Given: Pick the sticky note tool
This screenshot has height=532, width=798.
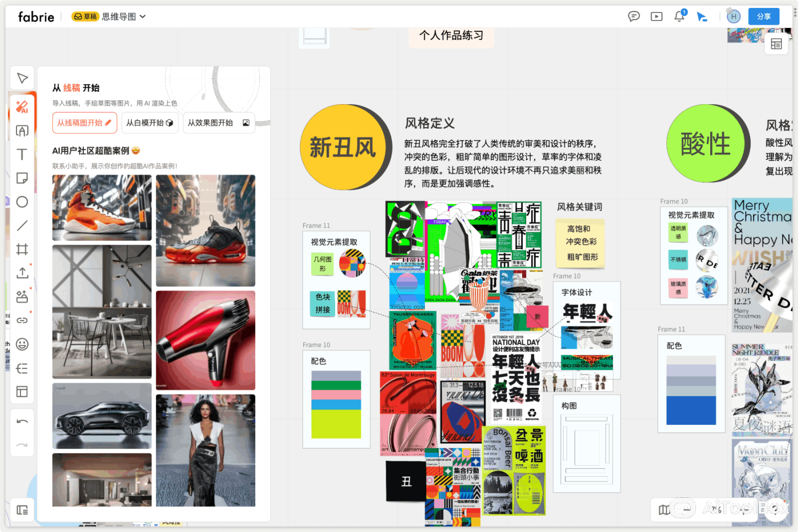Looking at the screenshot, I should click(22, 178).
